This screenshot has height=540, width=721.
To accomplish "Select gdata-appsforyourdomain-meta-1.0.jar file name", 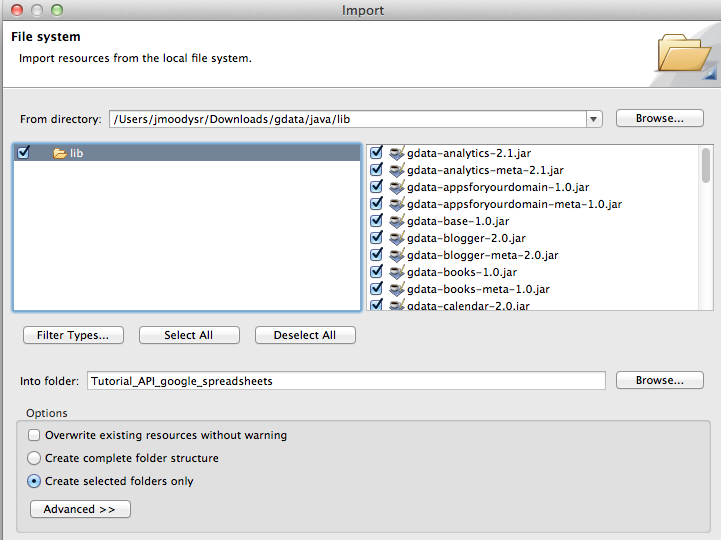I will click(x=514, y=204).
